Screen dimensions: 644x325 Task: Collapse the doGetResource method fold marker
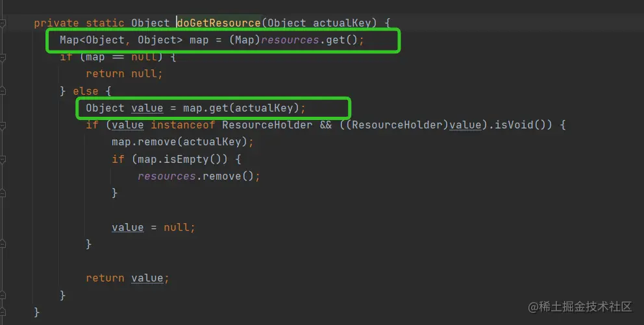pyautogui.click(x=3, y=23)
